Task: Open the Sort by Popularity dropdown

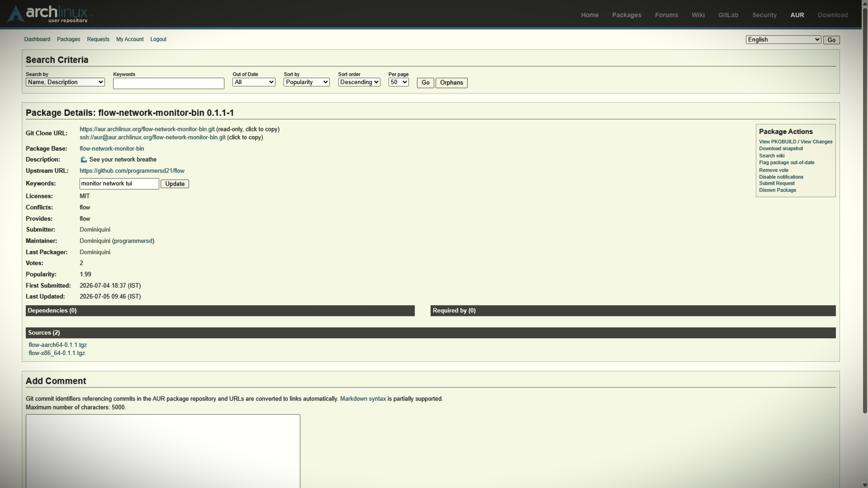Action: click(x=307, y=82)
